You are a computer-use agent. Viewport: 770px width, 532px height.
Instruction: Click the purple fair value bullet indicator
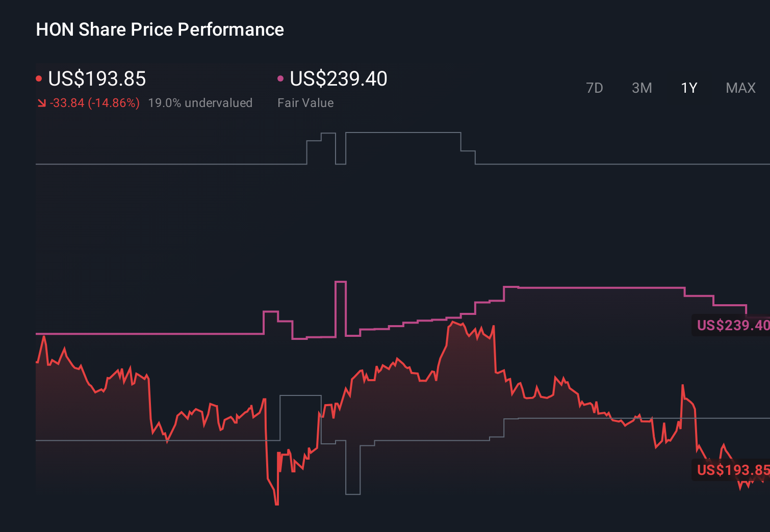(x=280, y=78)
